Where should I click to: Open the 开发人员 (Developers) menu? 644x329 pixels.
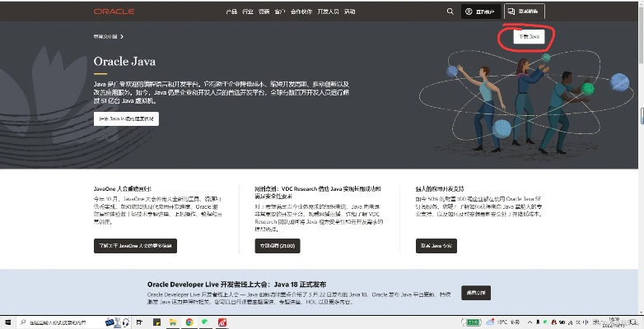tap(329, 12)
